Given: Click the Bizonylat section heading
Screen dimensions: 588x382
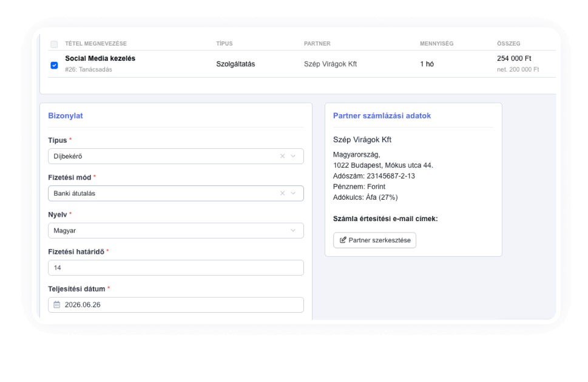Looking at the screenshot, I should 66,115.
